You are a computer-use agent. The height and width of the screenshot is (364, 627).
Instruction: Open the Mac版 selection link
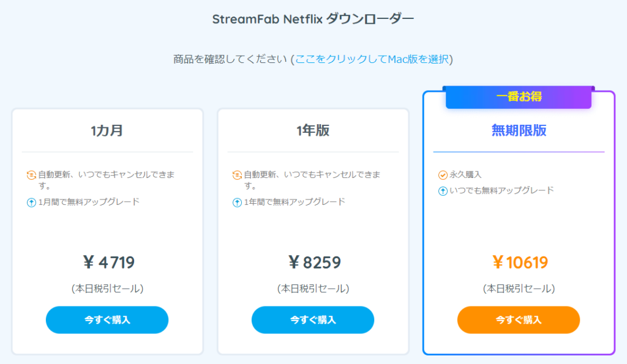pos(372,59)
